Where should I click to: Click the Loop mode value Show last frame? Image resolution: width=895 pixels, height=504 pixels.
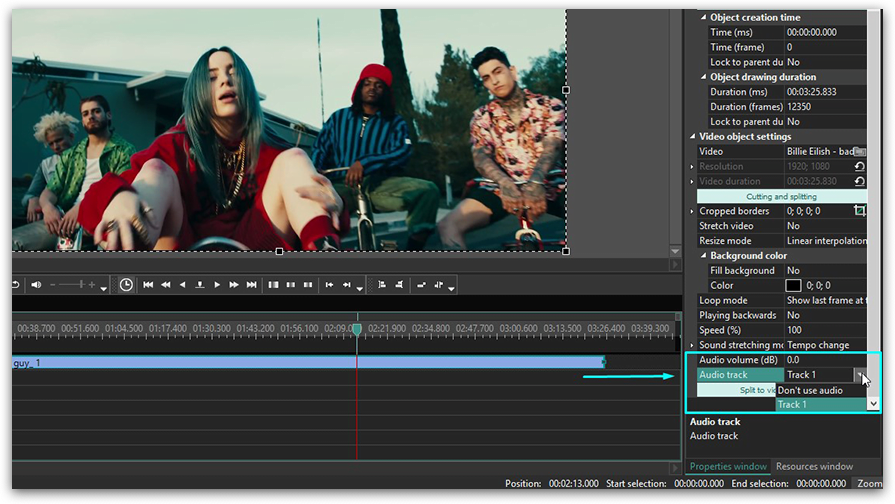point(825,301)
